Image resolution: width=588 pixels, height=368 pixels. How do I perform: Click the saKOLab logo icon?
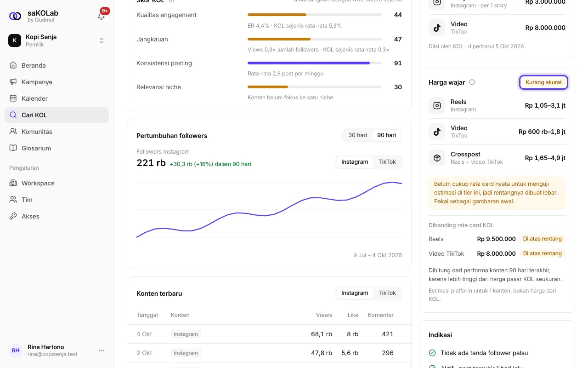[15, 16]
